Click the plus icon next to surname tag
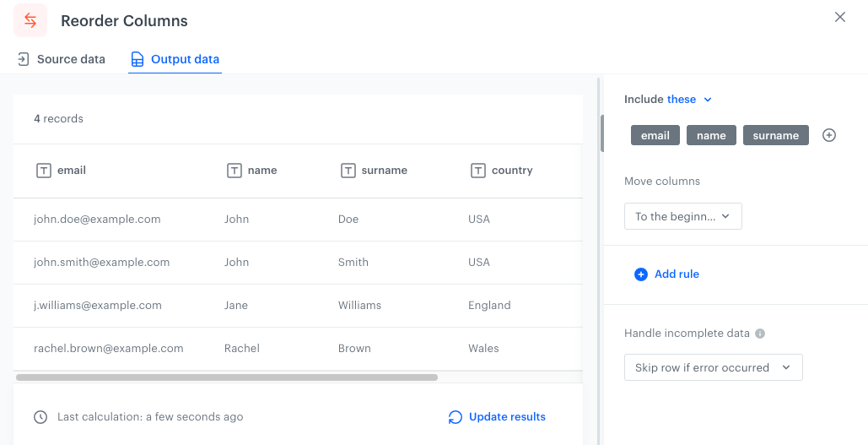The image size is (868, 445). pyautogui.click(x=829, y=135)
